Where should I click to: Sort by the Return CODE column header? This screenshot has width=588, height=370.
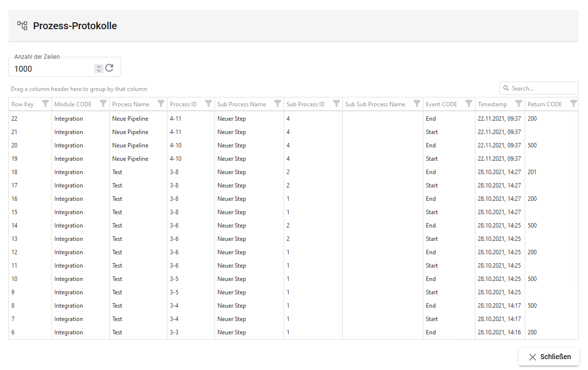545,104
